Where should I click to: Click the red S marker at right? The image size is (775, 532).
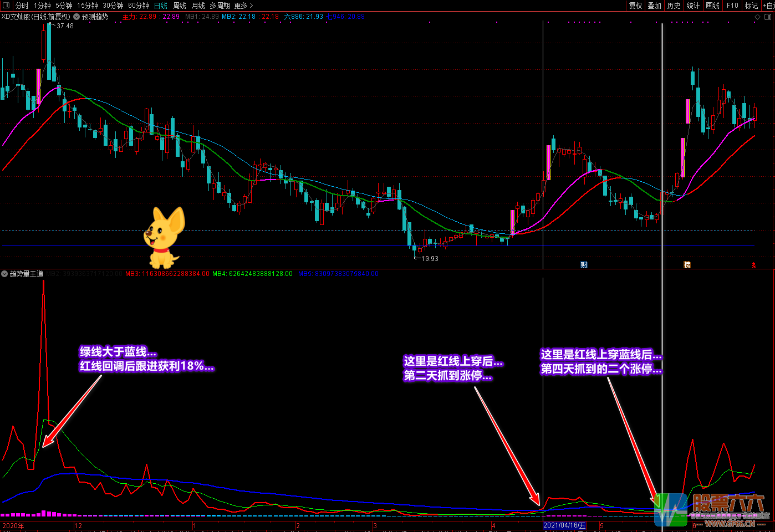pos(754,265)
